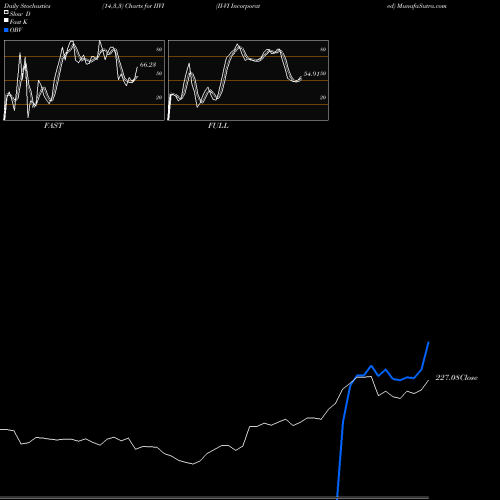Screen dimensions: 500x500
Task: Click the 20 level label in FULL chart
Action: click(x=323, y=97)
